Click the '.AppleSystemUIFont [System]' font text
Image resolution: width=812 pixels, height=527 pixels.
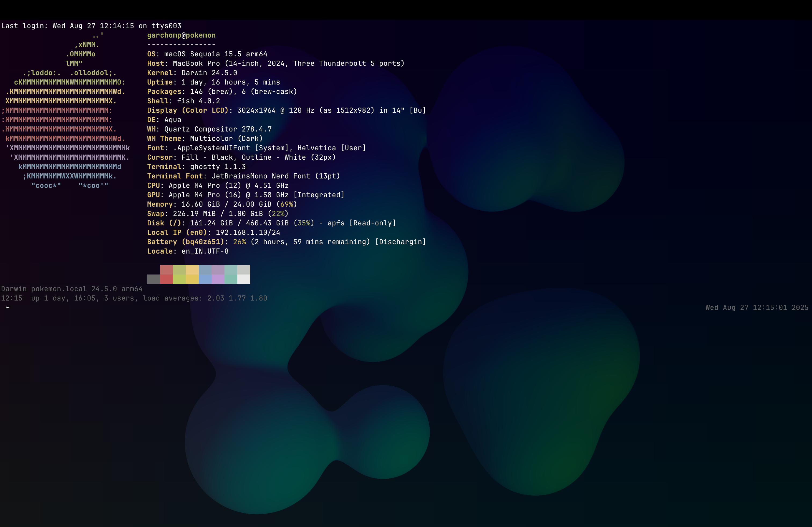coord(231,148)
